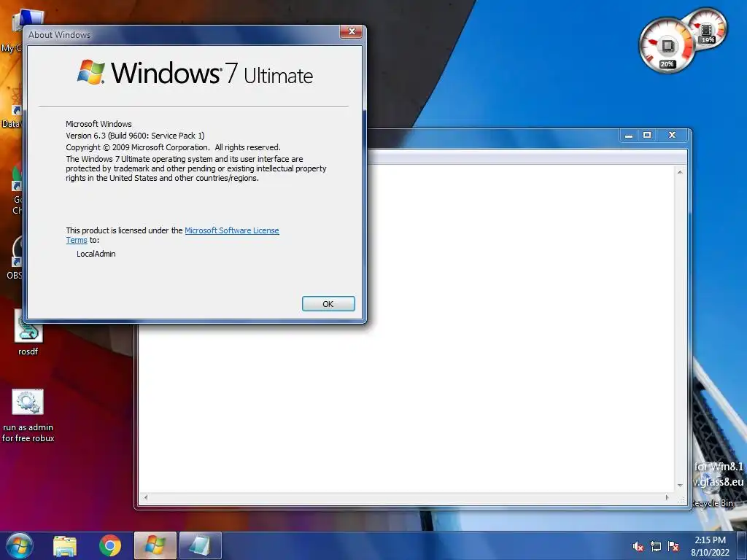Viewport: 747px width, 560px height.
Task: Open File Explorer from the taskbar
Action: 65,545
